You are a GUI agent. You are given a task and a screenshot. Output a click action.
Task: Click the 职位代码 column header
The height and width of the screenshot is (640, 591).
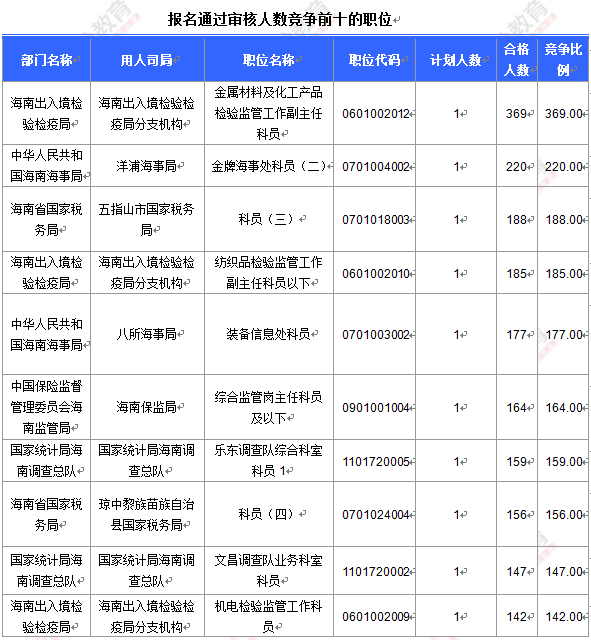tap(375, 60)
